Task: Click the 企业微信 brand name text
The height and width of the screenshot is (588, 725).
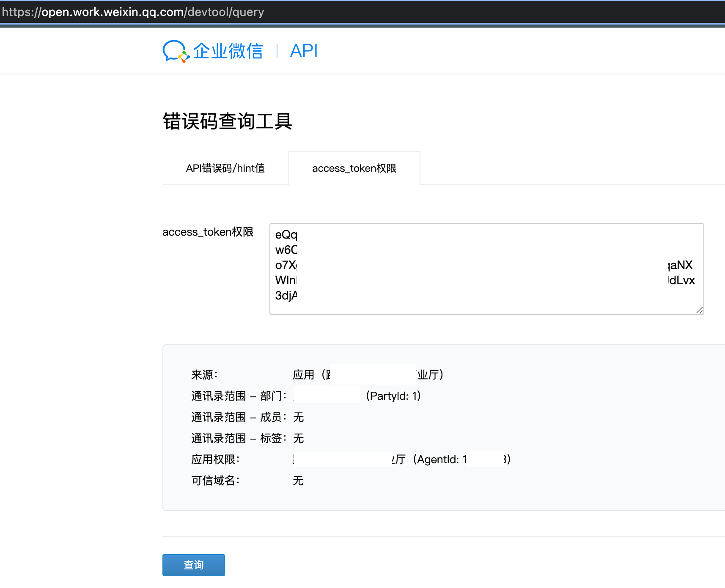Action: tap(228, 51)
